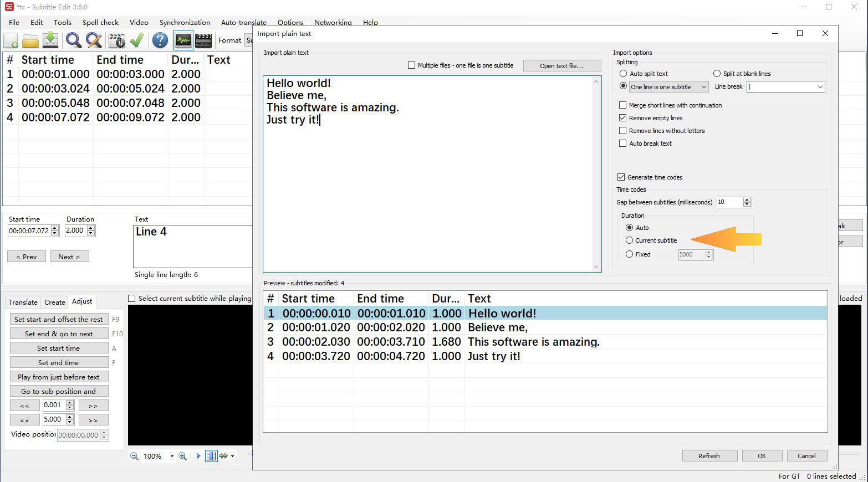Save the subtitle with the green save icon
This screenshot has height=482, width=868.
click(50, 40)
